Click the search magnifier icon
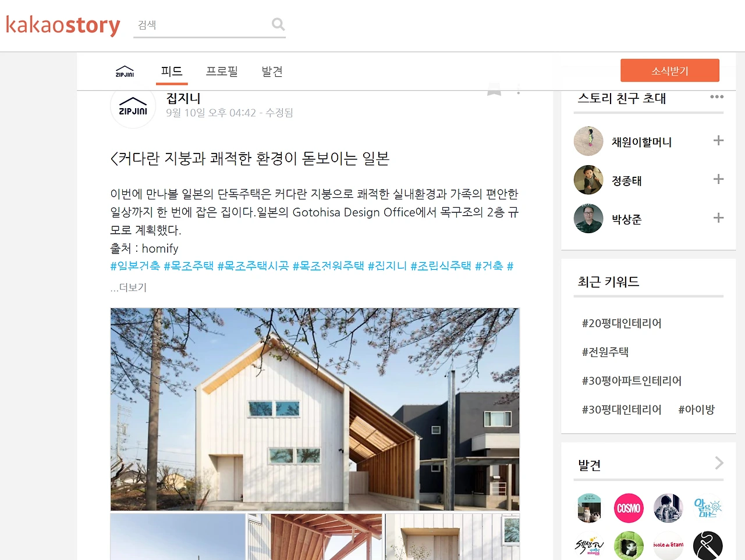This screenshot has height=560, width=745. (278, 24)
